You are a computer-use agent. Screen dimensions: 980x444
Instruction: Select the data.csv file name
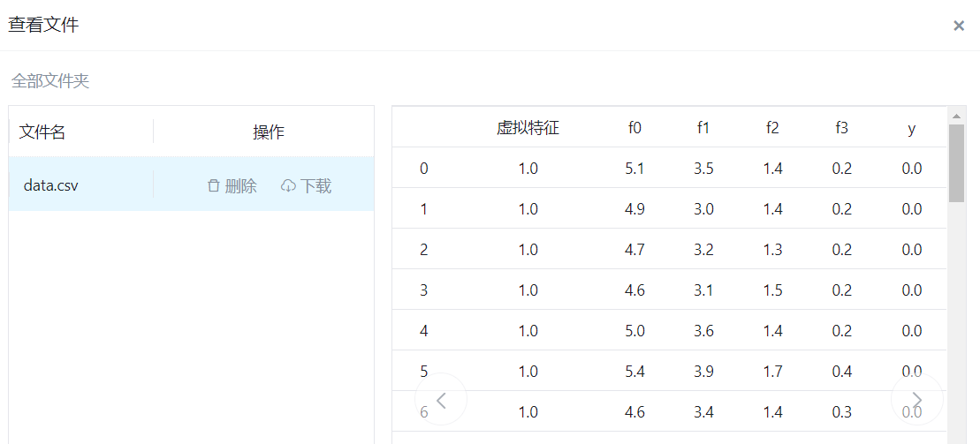(51, 186)
